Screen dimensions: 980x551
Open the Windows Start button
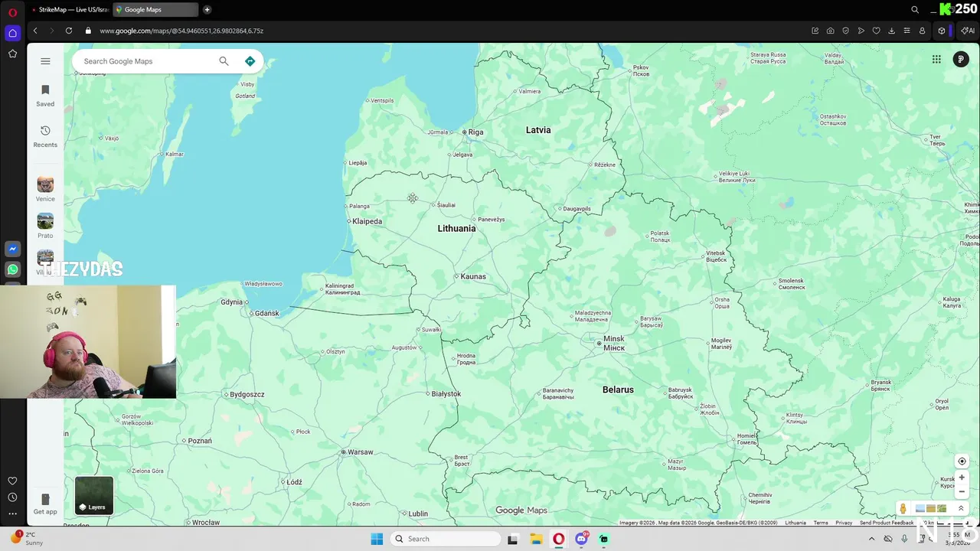[377, 539]
